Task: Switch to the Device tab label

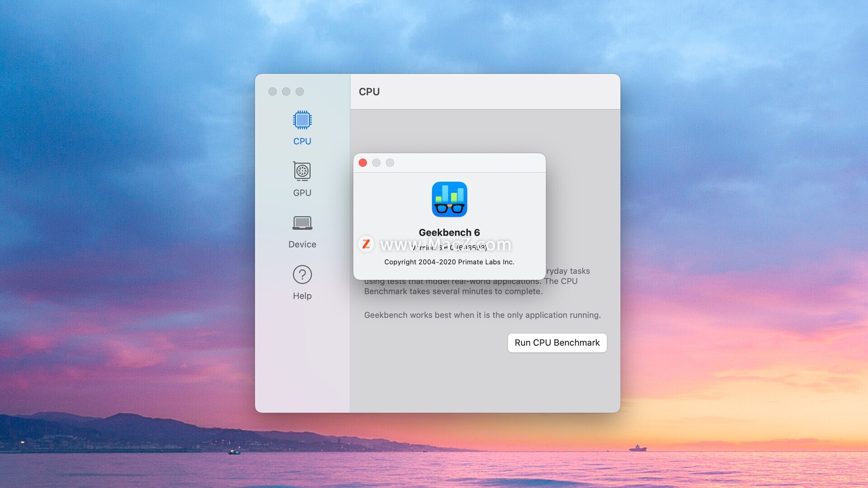Action: 302,244
